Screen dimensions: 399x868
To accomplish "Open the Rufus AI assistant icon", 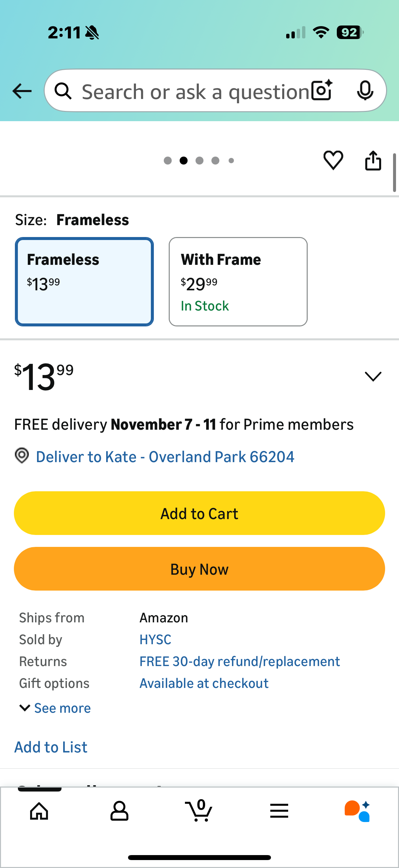I will click(x=357, y=811).
